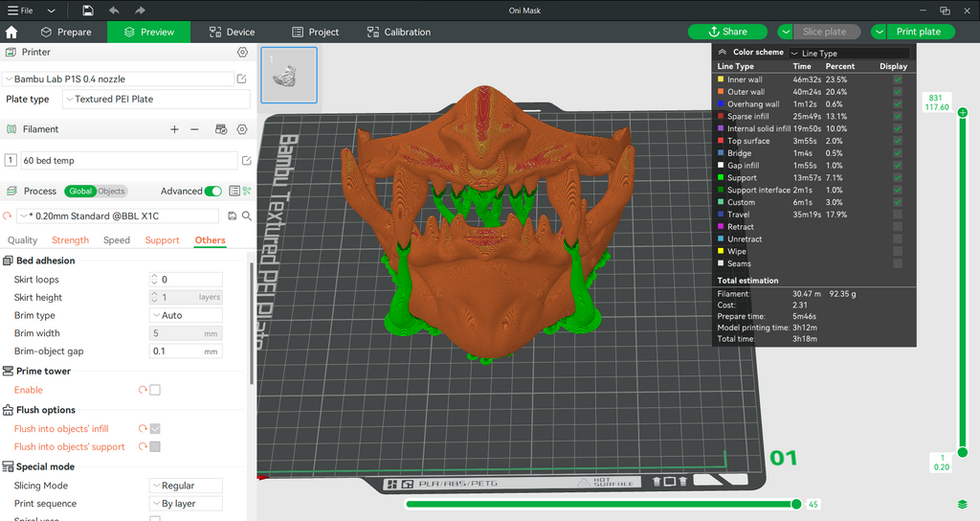Add a filament with the plus icon

tap(174, 129)
